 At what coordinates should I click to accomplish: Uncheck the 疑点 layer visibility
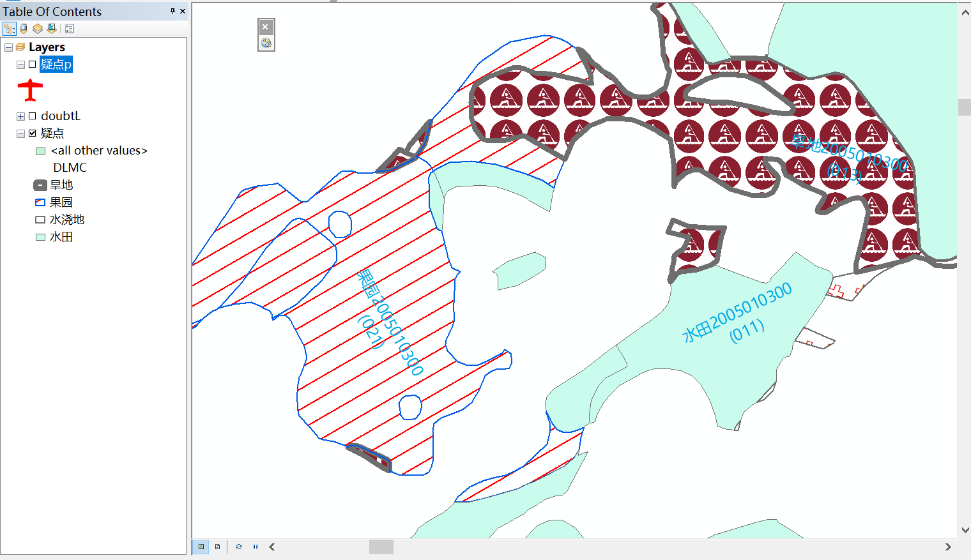tap(32, 133)
